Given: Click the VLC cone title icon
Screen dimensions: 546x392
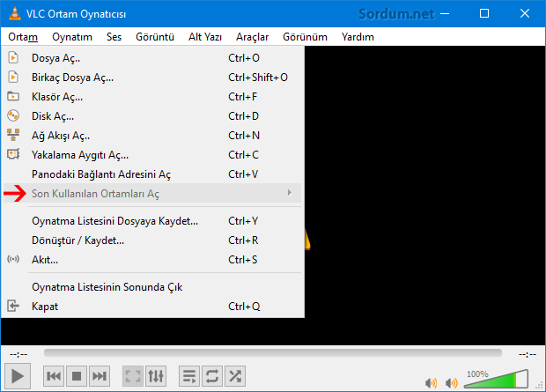Looking at the screenshot, I should click(x=14, y=13).
